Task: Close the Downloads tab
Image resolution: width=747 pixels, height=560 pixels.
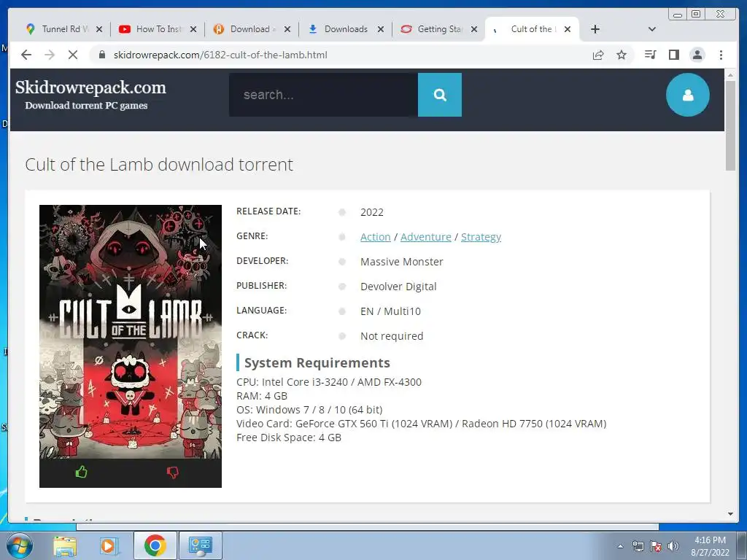Action: [x=381, y=29]
